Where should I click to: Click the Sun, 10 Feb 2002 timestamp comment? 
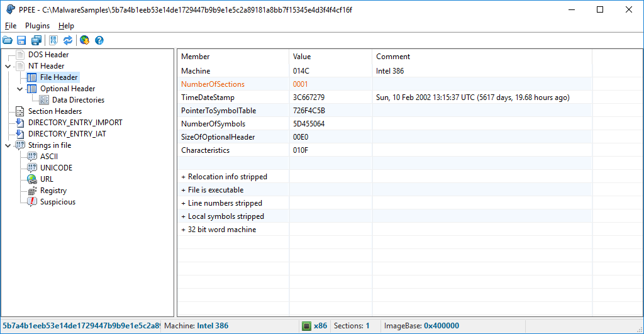coord(473,97)
